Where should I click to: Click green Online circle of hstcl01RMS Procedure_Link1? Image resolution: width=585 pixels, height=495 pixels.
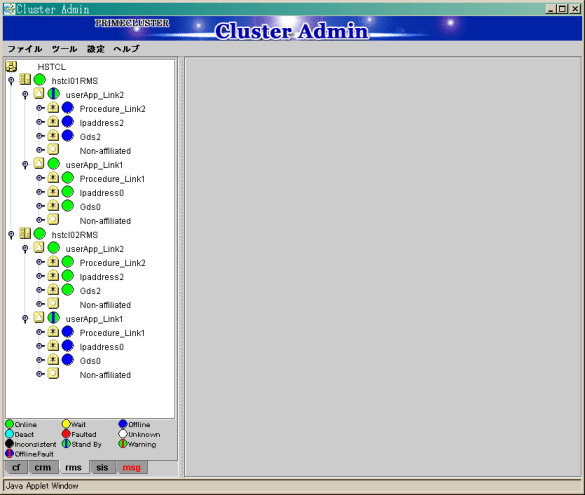pos(68,178)
